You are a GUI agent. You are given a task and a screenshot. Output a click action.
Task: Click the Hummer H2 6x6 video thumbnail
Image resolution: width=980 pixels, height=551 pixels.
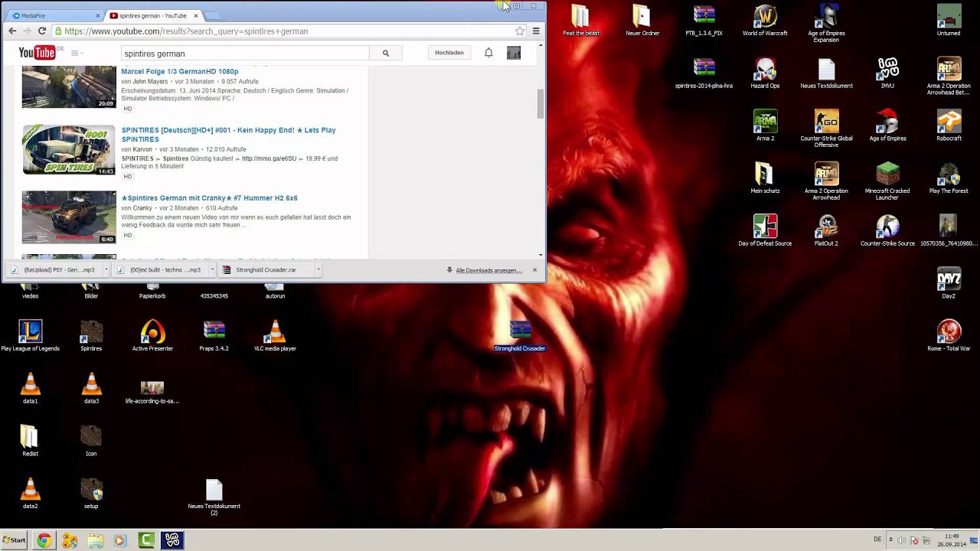point(69,217)
